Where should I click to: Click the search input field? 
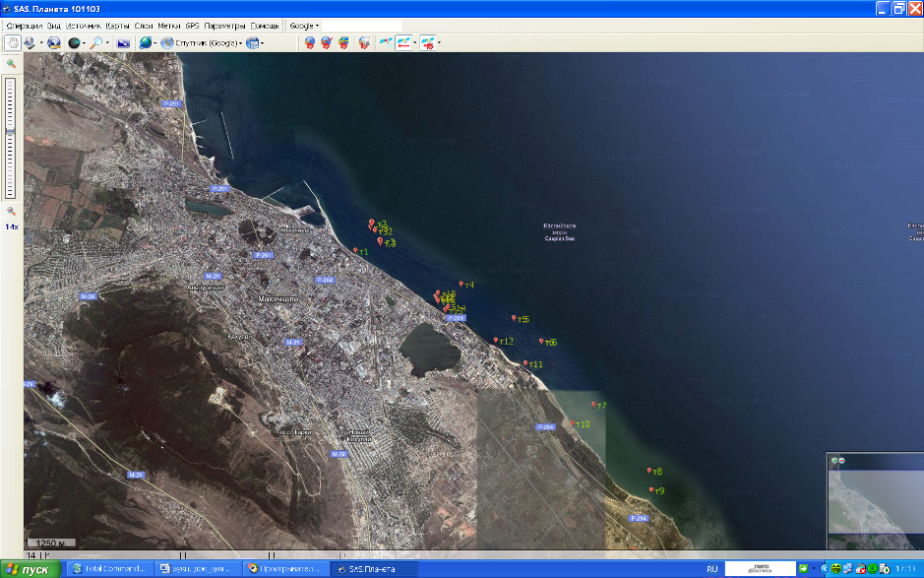pyautogui.click(x=362, y=26)
